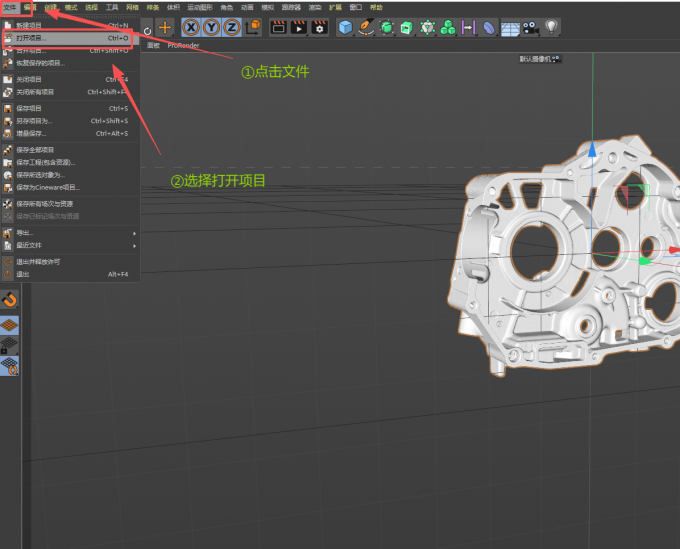Toggle the Locked Workplane icon
Image resolution: width=680 pixels, height=549 pixels.
9,346
